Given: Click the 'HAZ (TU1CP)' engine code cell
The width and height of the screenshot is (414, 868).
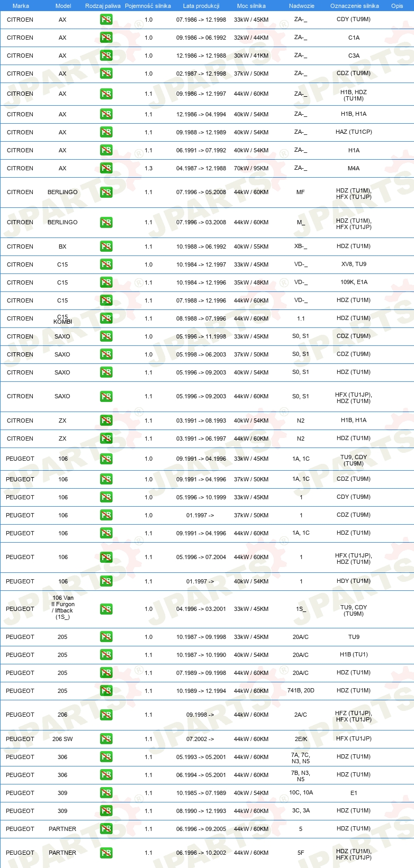Looking at the screenshot, I should tap(354, 132).
